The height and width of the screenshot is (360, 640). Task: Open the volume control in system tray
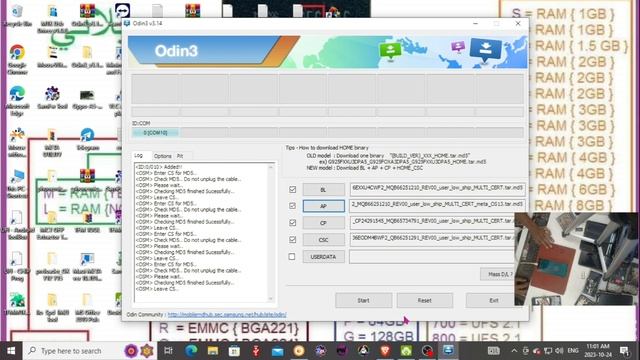[x=559, y=351]
